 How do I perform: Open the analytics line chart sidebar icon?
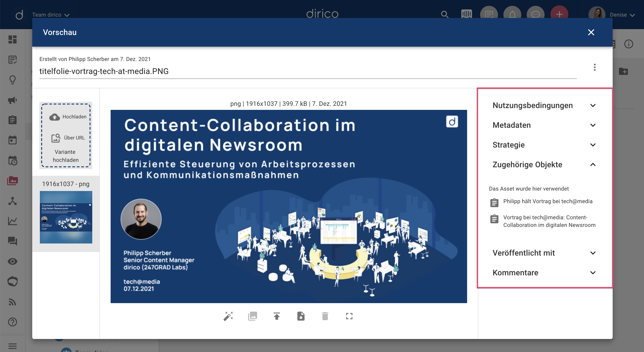(13, 221)
